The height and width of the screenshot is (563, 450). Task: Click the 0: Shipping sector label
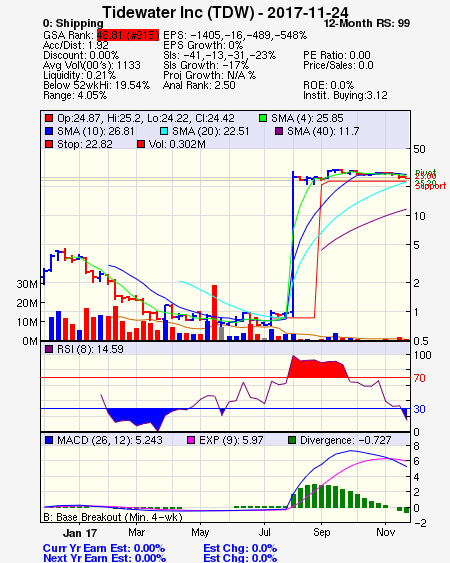(73, 23)
